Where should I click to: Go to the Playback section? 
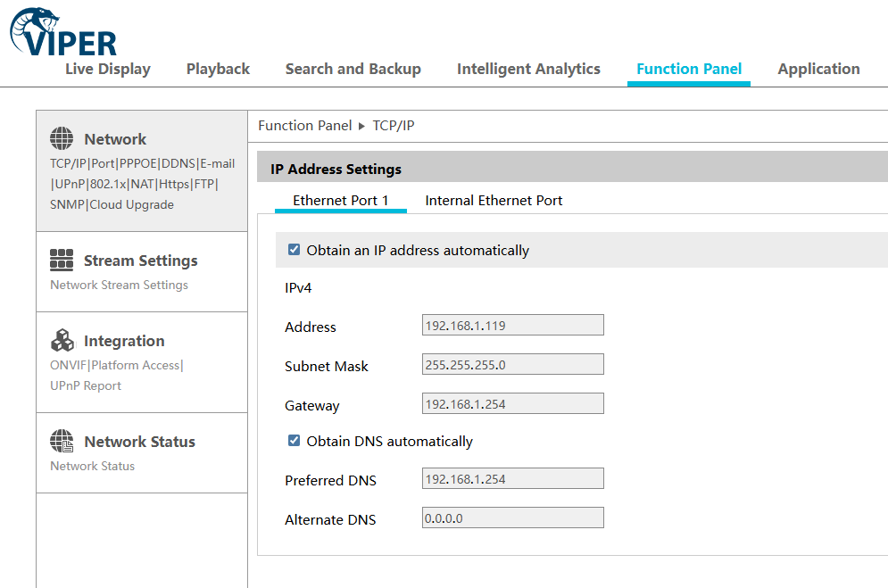pyautogui.click(x=218, y=70)
